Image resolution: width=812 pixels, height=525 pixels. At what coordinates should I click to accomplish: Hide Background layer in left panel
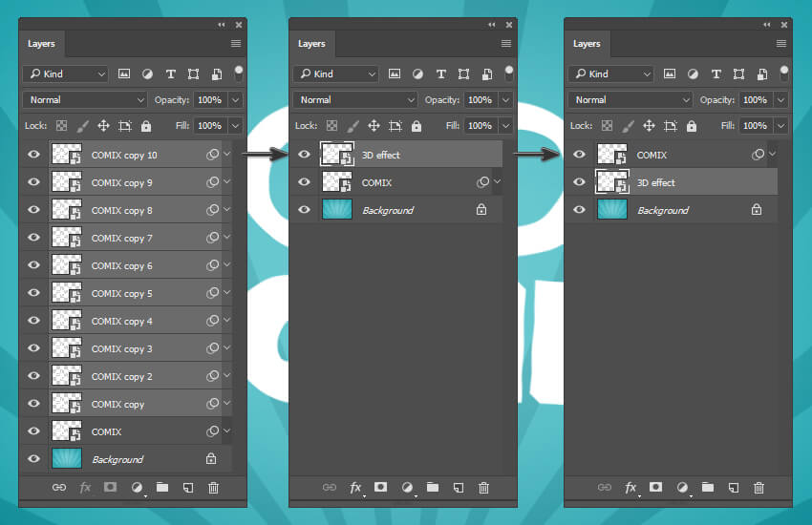33,458
